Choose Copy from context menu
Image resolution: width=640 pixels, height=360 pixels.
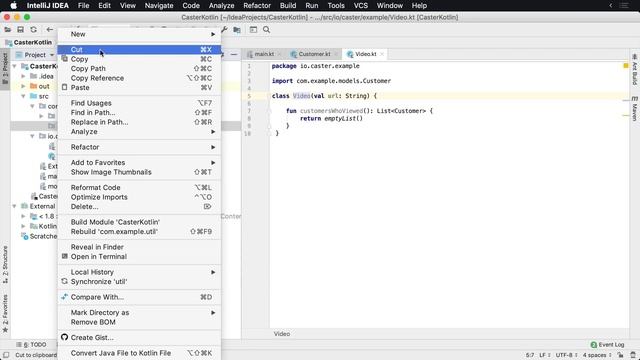coord(139,59)
